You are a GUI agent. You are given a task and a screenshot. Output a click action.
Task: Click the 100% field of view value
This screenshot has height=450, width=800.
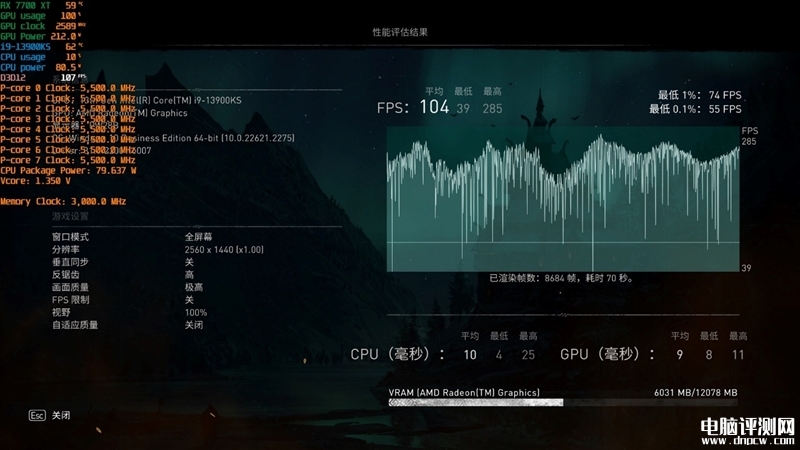(x=196, y=312)
